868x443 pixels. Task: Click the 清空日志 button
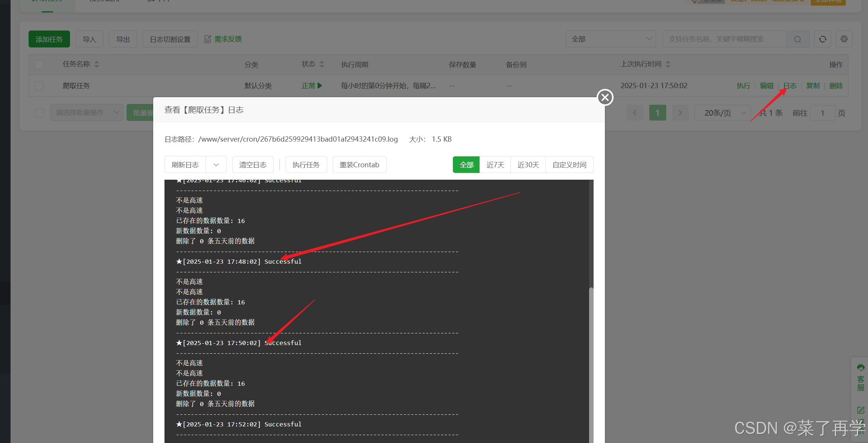coord(253,165)
